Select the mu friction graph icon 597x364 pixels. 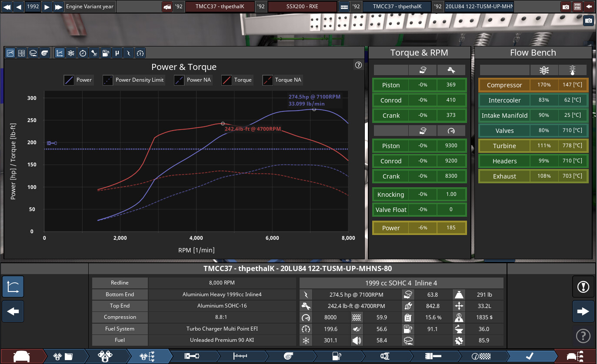pos(117,53)
